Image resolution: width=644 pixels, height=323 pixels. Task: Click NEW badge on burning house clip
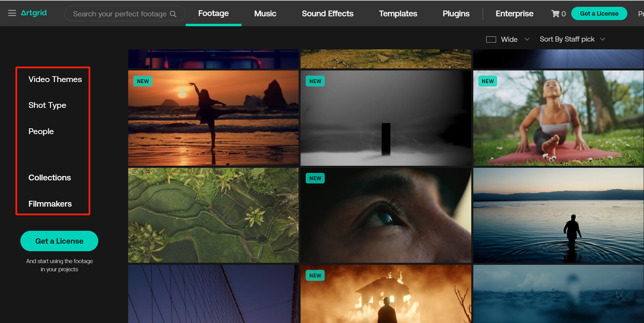pos(315,275)
